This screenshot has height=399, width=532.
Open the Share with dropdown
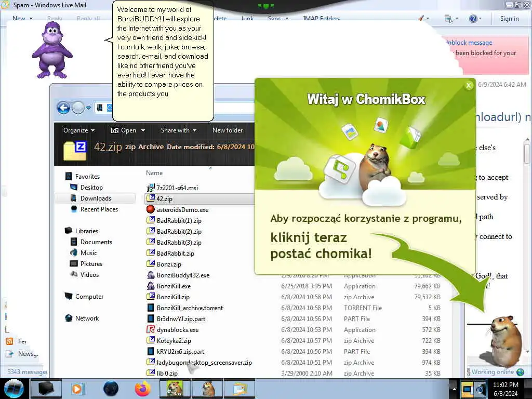[179, 130]
